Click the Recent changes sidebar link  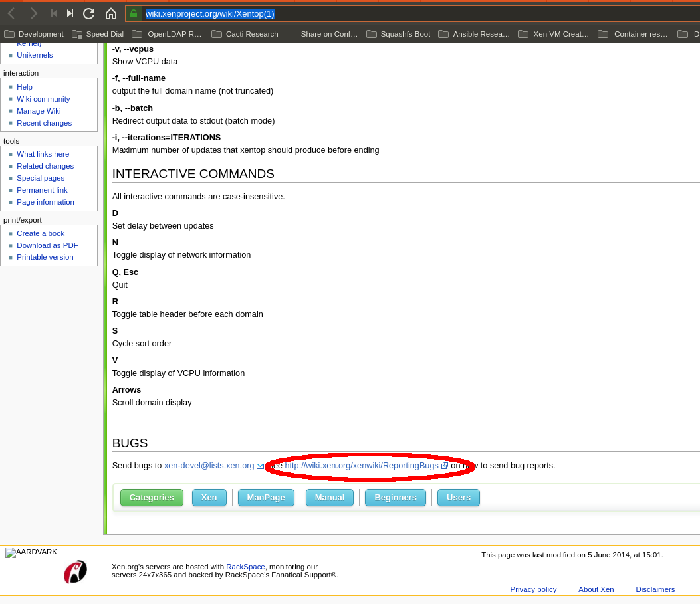pyautogui.click(x=44, y=123)
